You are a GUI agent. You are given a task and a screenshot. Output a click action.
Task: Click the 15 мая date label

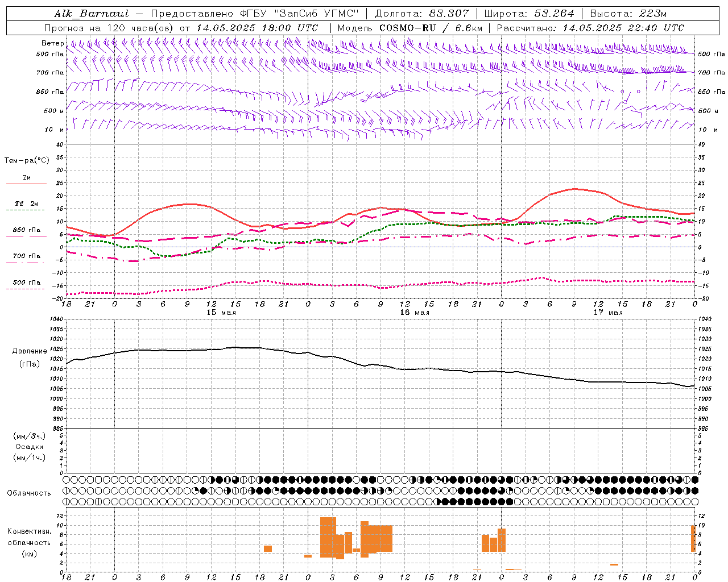tap(221, 313)
